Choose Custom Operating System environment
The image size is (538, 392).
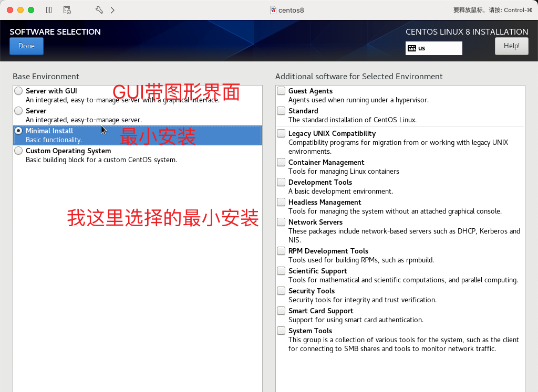tap(18, 151)
